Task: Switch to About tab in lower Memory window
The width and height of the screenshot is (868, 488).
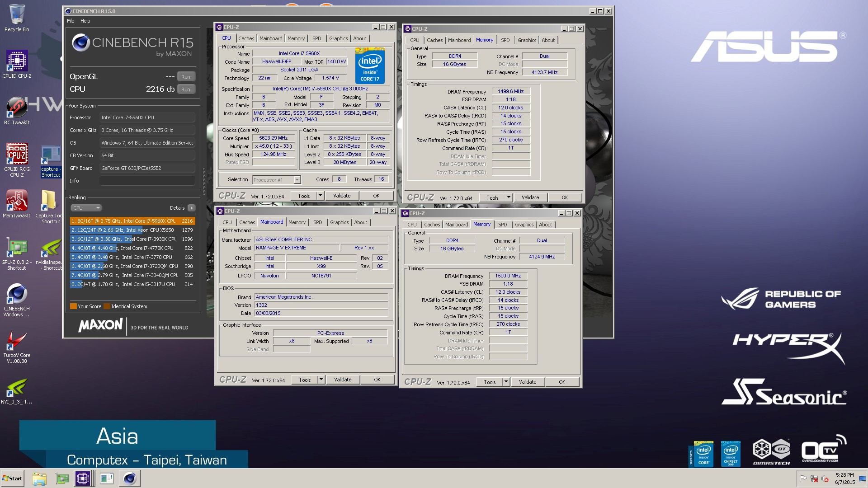Action: pyautogui.click(x=546, y=225)
